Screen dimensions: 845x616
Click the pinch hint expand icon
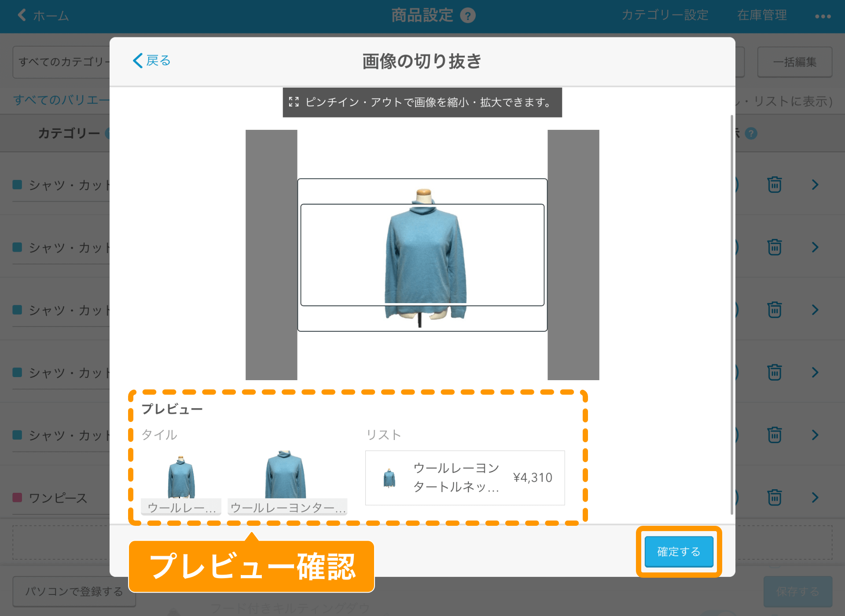[294, 102]
